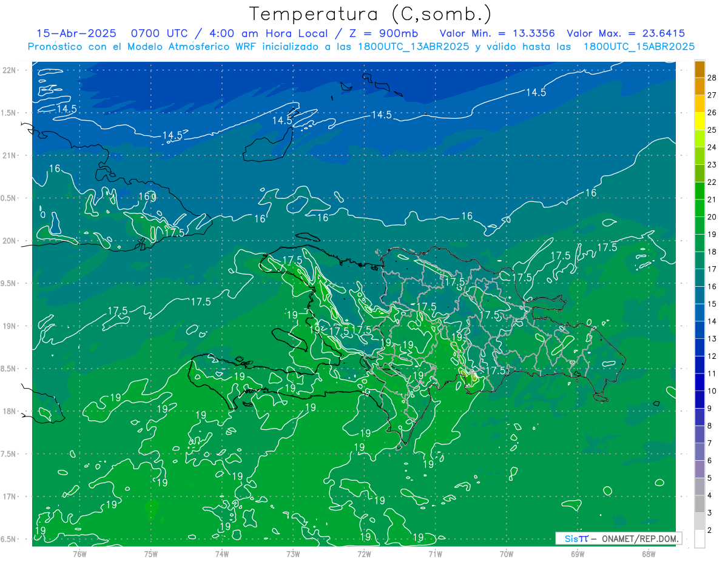Click the '20N' latitude axis label

pyautogui.click(x=10, y=241)
